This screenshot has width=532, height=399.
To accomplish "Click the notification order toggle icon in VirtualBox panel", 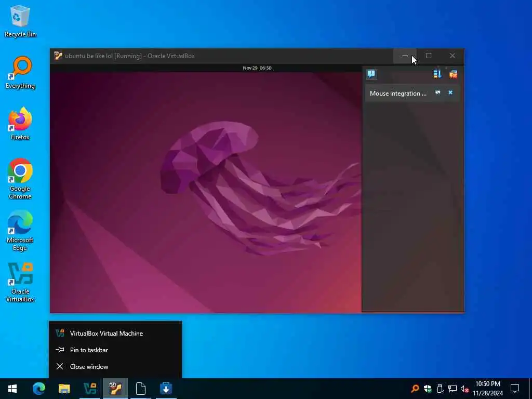I will point(437,74).
